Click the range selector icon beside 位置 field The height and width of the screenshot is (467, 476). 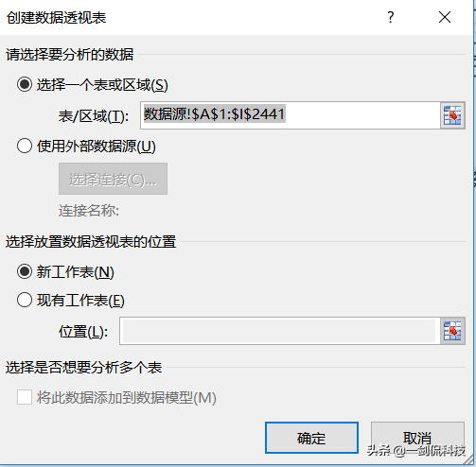point(452,331)
